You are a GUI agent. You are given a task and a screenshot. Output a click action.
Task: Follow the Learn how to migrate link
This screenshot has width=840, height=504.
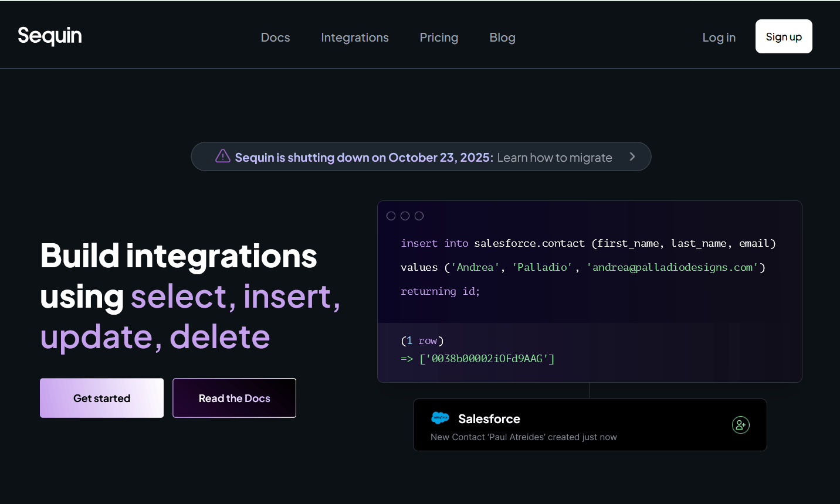coord(554,158)
